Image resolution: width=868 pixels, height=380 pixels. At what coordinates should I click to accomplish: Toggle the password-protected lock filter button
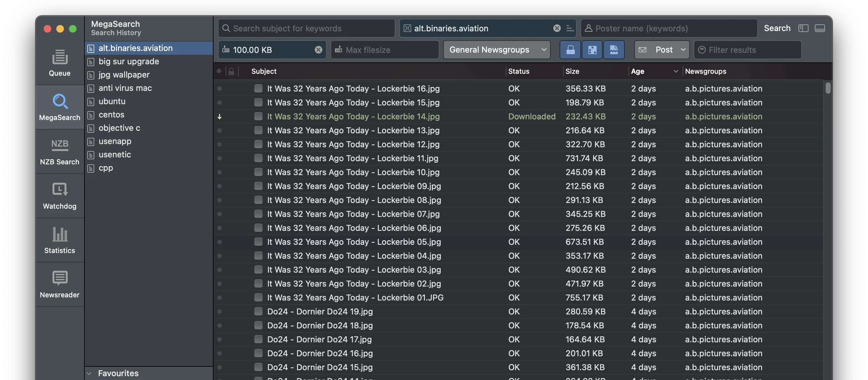(x=570, y=50)
